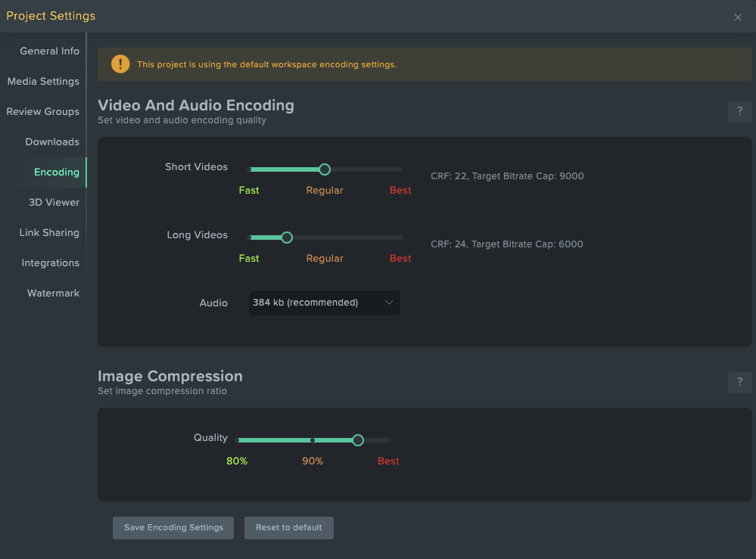Click the Long Videos label
The height and width of the screenshot is (559, 756).
tap(198, 234)
